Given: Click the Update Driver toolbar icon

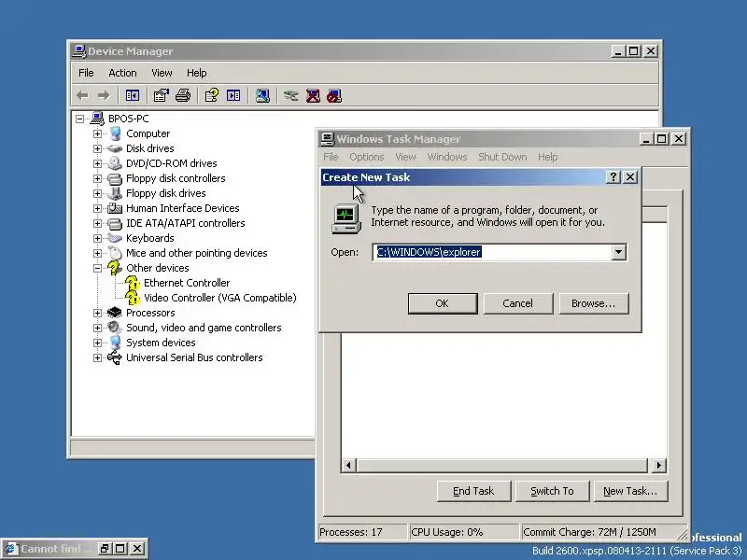Looking at the screenshot, I should [290, 96].
